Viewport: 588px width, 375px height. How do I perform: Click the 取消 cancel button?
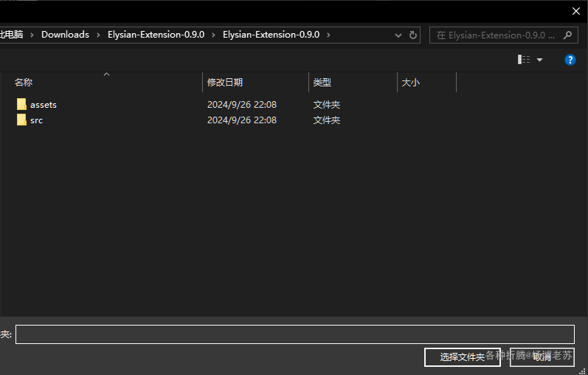tap(542, 357)
